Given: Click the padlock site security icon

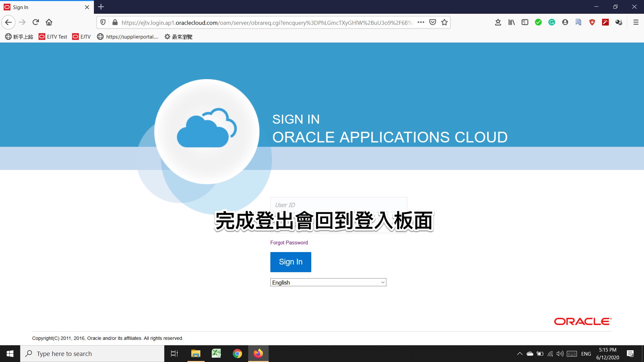Looking at the screenshot, I should (115, 22).
